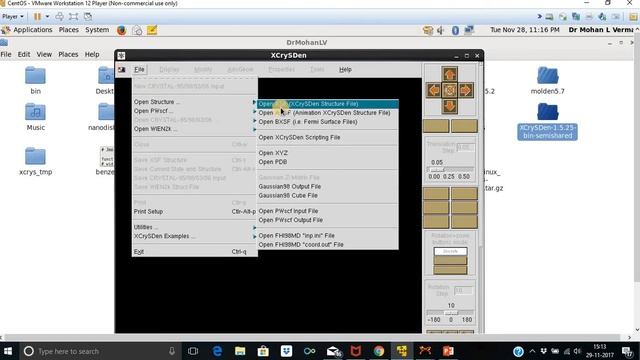Open Microsoft Edge from the Windows taskbar
The height and width of the screenshot is (360, 640).
[x=217, y=351]
